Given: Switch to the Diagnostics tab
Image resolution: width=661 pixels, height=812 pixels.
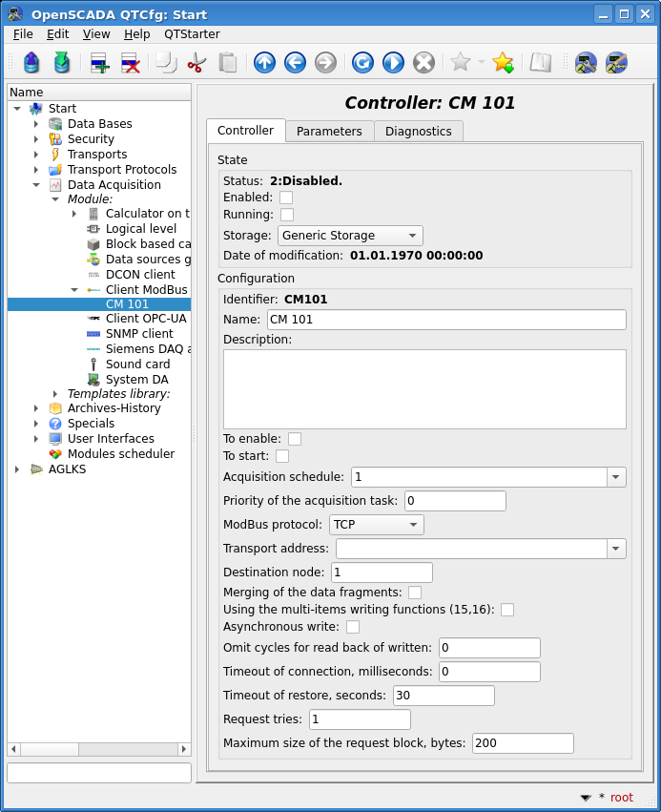Looking at the screenshot, I should (418, 132).
